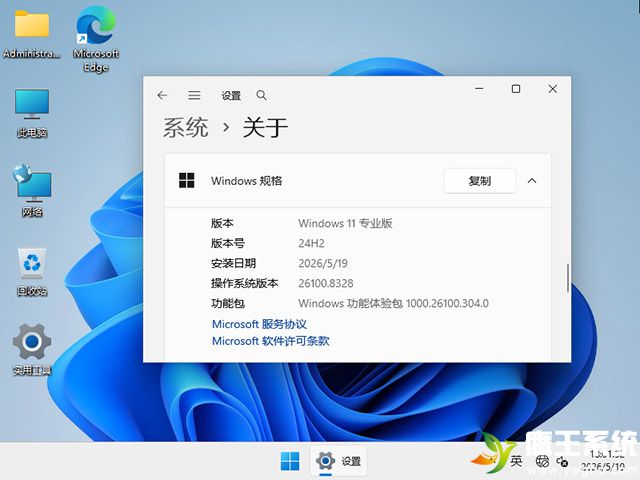This screenshot has height=480, width=640.
Task: Click the muted volume tray icon
Action: click(562, 462)
